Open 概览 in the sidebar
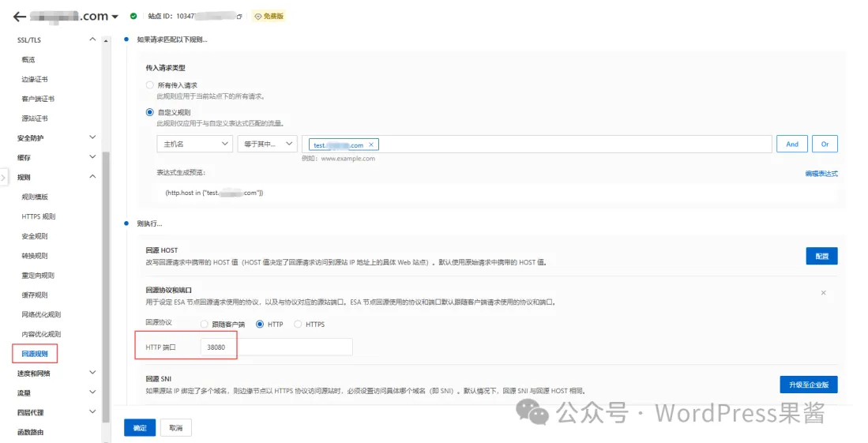 pos(28,60)
